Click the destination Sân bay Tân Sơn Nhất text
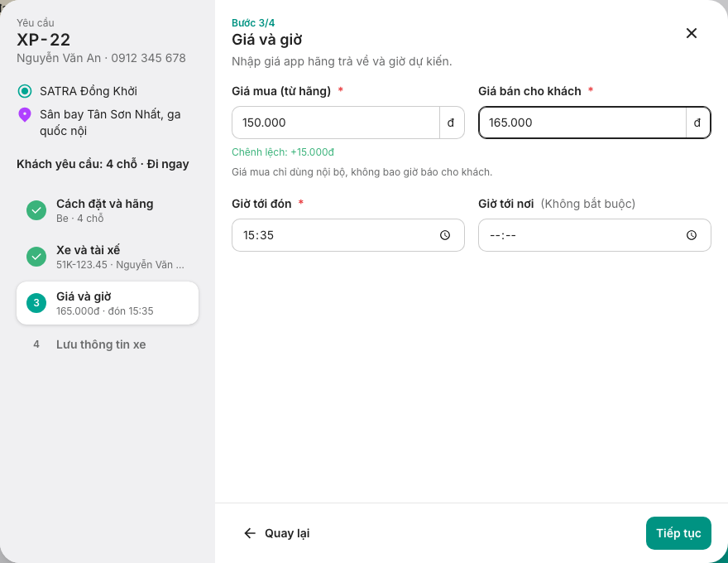 coord(110,123)
